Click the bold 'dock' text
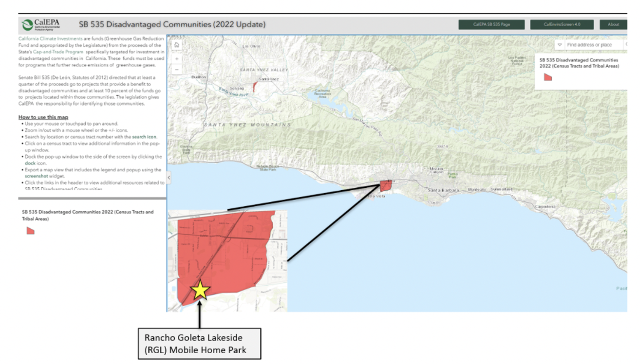 [30, 164]
